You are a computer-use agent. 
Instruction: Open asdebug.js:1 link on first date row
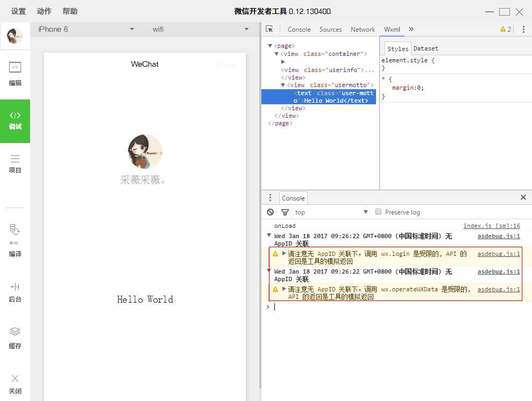499,237
